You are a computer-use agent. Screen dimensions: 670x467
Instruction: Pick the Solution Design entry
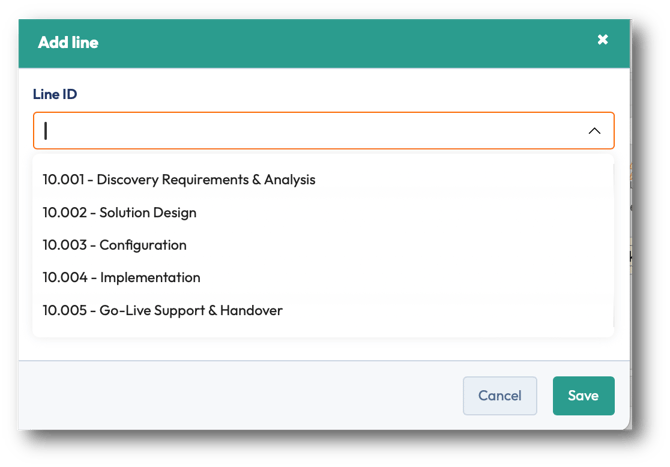click(x=120, y=213)
